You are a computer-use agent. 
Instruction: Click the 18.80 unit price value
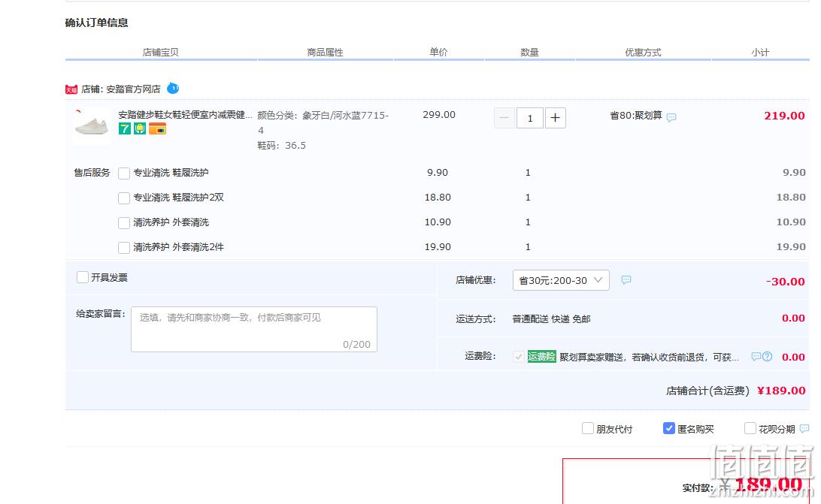point(438,198)
